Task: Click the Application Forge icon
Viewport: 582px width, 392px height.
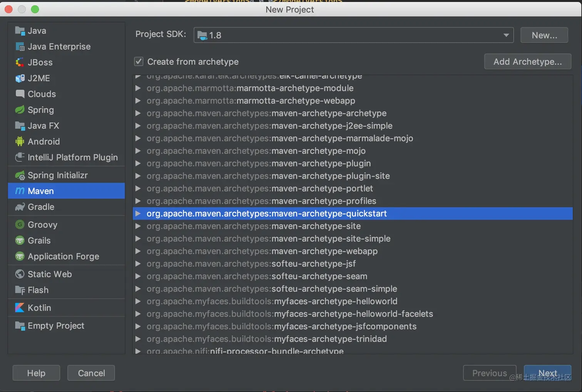Action: click(20, 256)
